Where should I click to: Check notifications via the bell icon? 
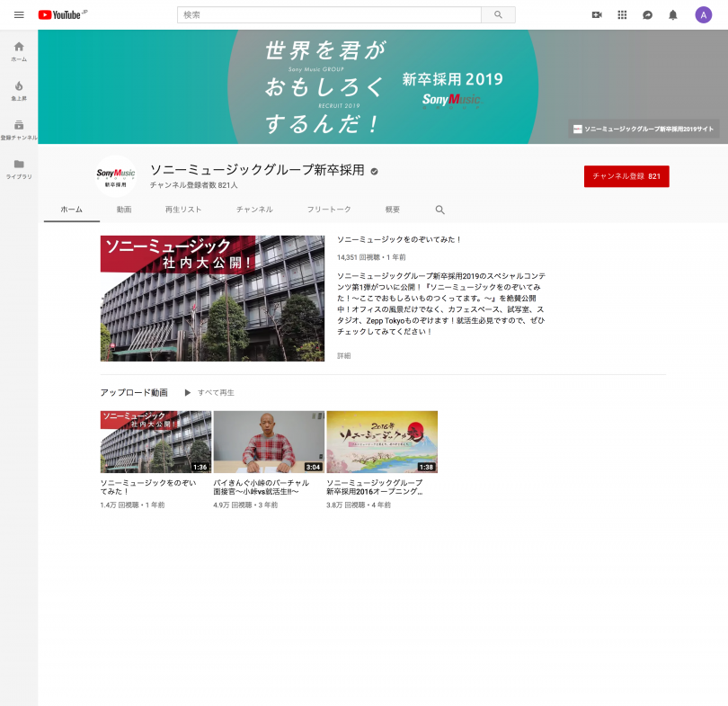pos(672,14)
